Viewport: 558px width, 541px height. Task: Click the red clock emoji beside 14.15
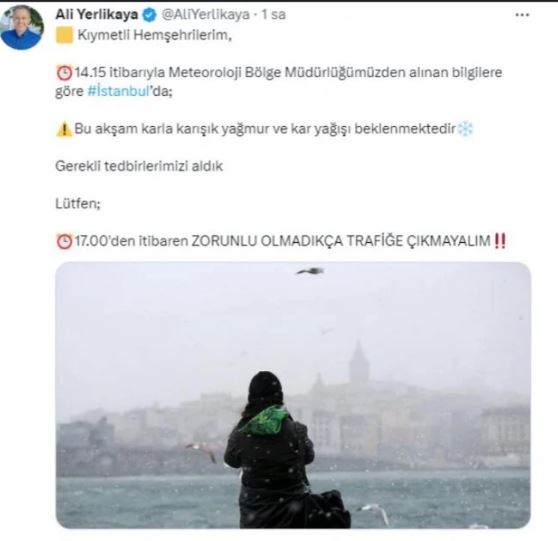[x=64, y=73]
